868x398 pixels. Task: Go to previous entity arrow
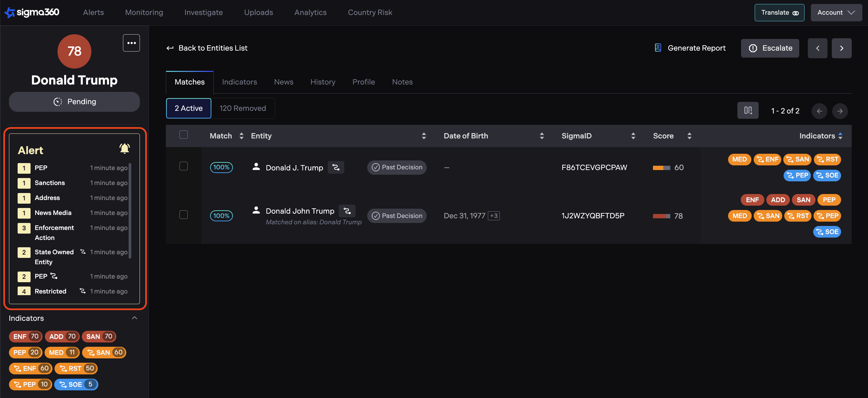point(817,48)
